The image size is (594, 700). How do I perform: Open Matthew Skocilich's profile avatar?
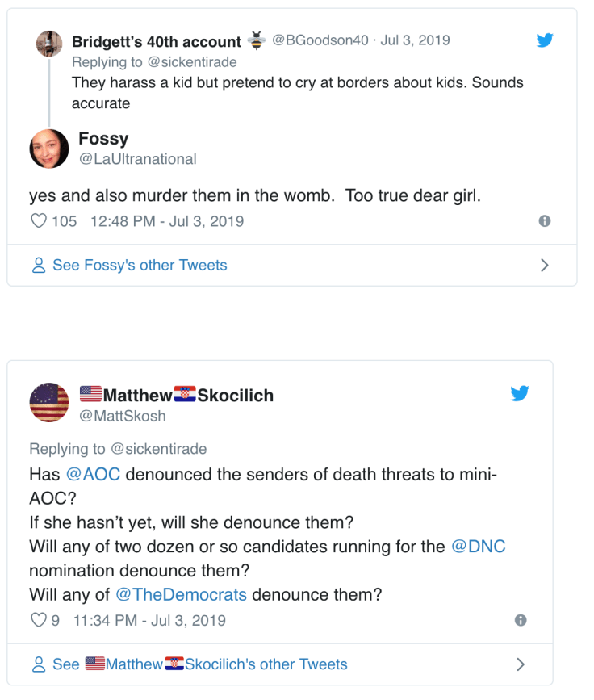(x=49, y=401)
